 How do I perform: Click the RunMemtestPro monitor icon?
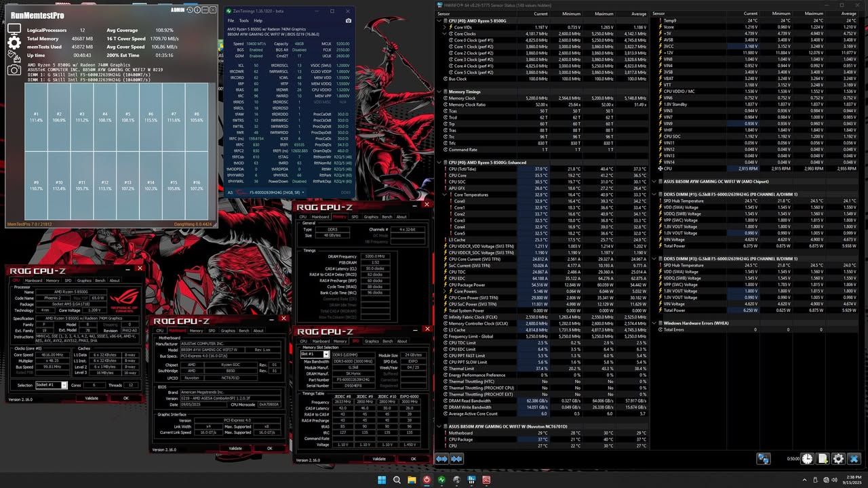point(14,29)
